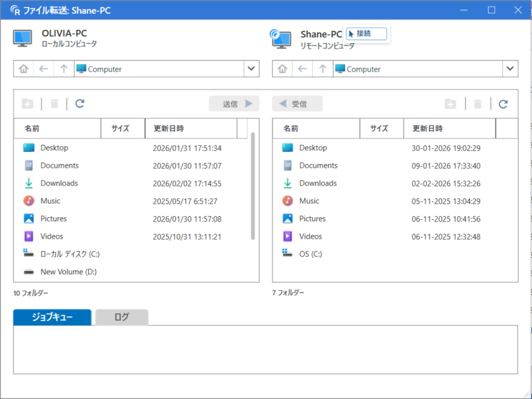The width and height of the screenshot is (532, 399).
Task: Click the 受信 button
Action: [x=297, y=103]
